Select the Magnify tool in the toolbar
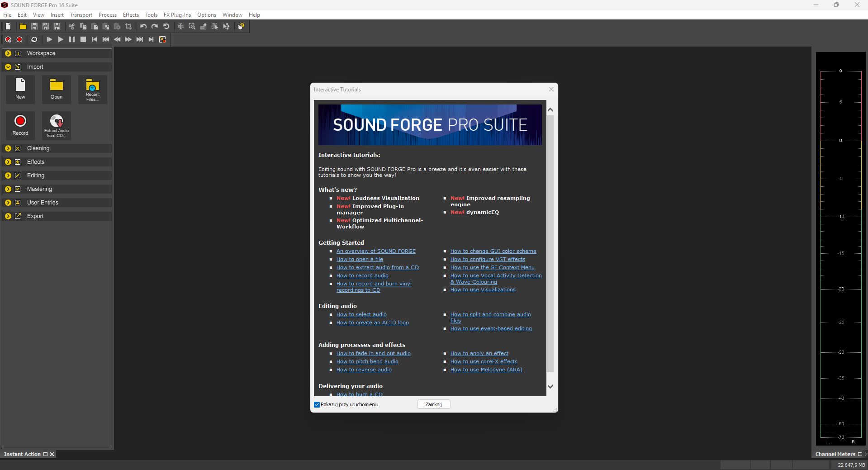 point(192,26)
